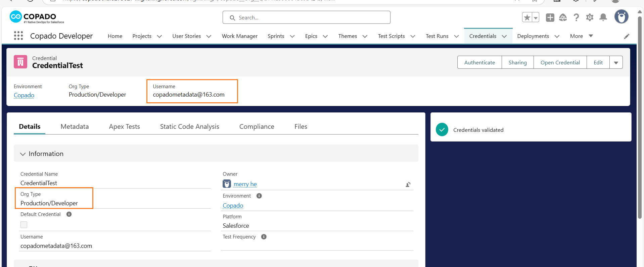Show info tooltip for Default Credential
Viewport: 644px width, 267px height.
69,214
